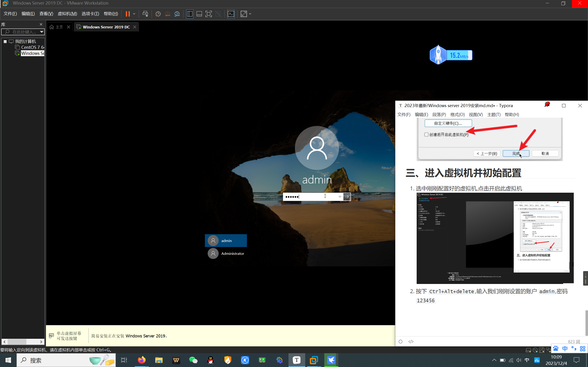Submit password with arrow button
This screenshot has width=588, height=367.
(347, 197)
